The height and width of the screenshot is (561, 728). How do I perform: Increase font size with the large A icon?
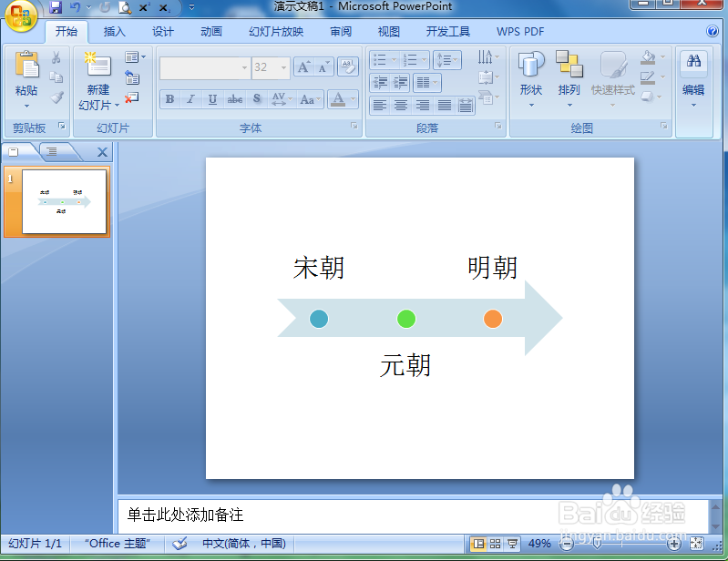(x=303, y=67)
